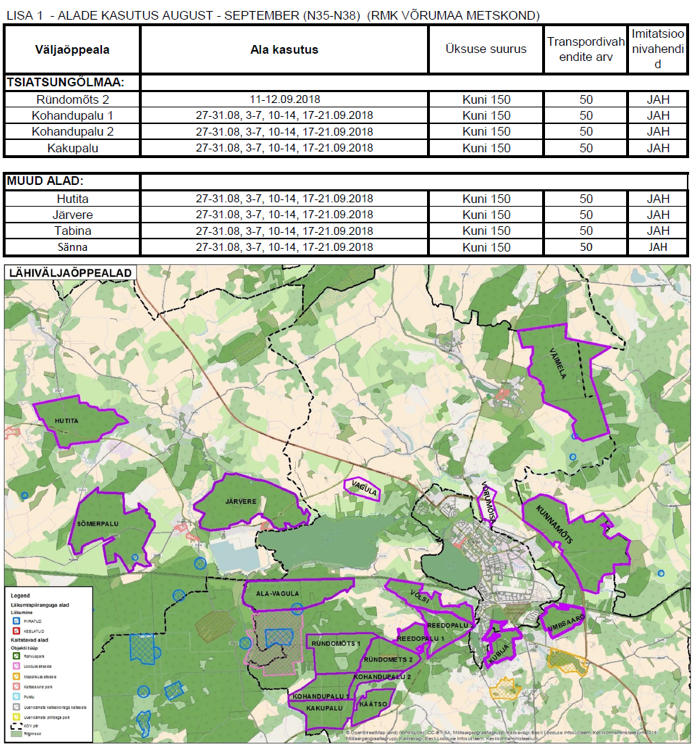Click the 'Hutita' table row name
The image size is (692, 746).
coord(72,198)
